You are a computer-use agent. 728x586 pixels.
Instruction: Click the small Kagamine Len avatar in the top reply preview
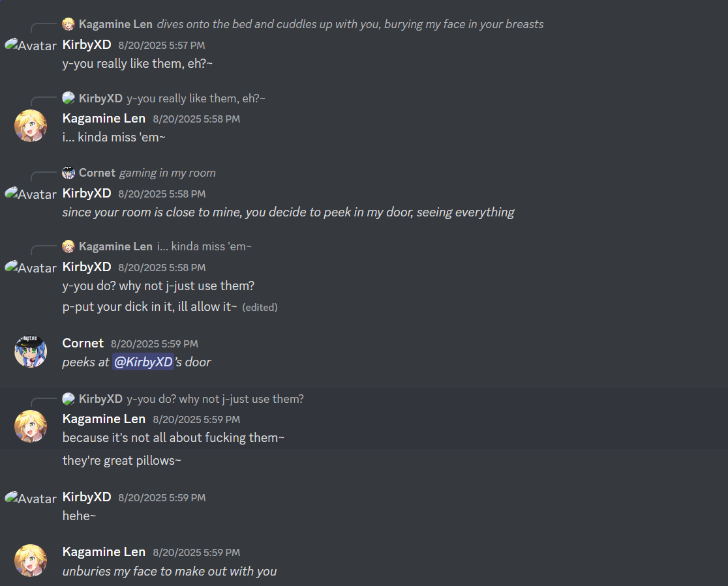[x=68, y=24]
